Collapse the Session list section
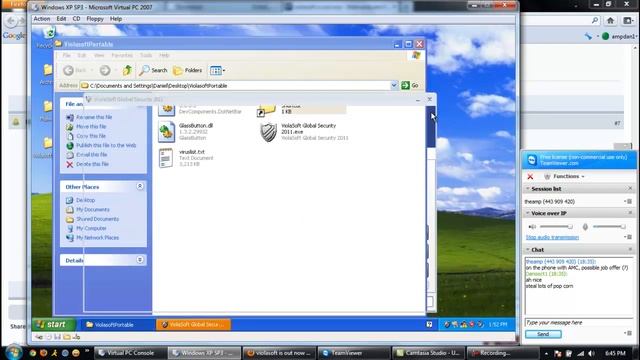 click(x=527, y=189)
